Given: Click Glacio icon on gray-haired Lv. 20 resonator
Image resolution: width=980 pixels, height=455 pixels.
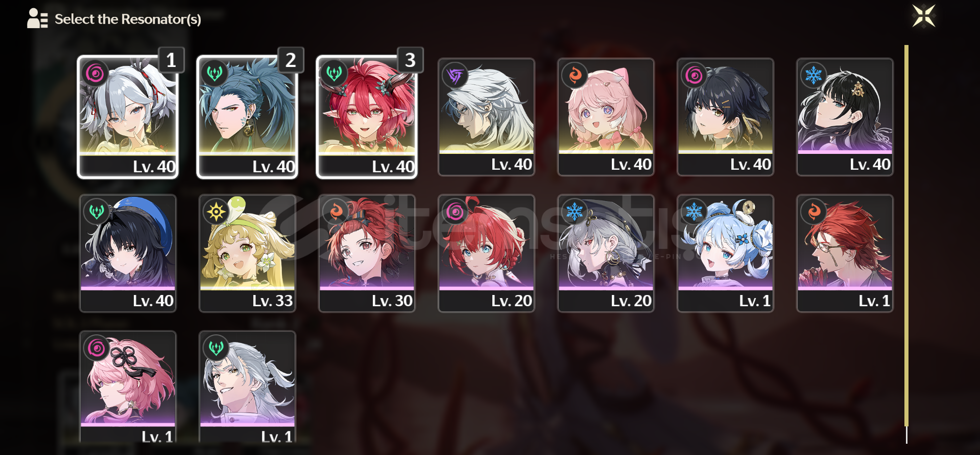Looking at the screenshot, I should point(574,212).
